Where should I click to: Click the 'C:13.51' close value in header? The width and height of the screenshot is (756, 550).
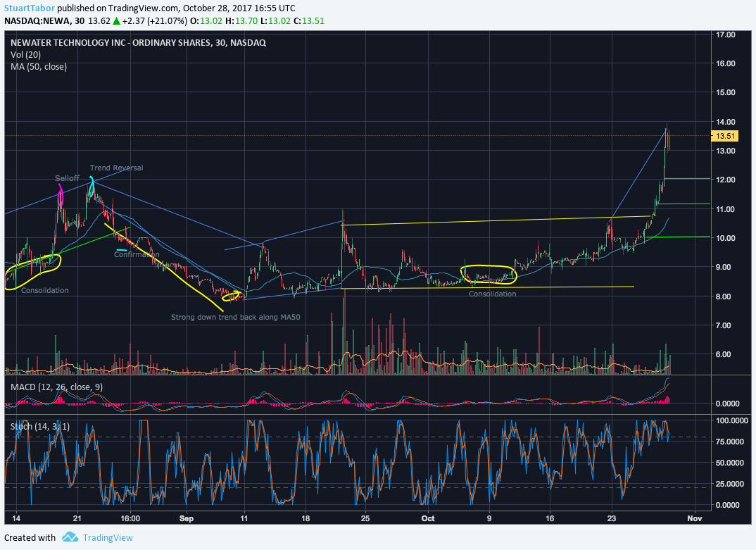coord(309,20)
